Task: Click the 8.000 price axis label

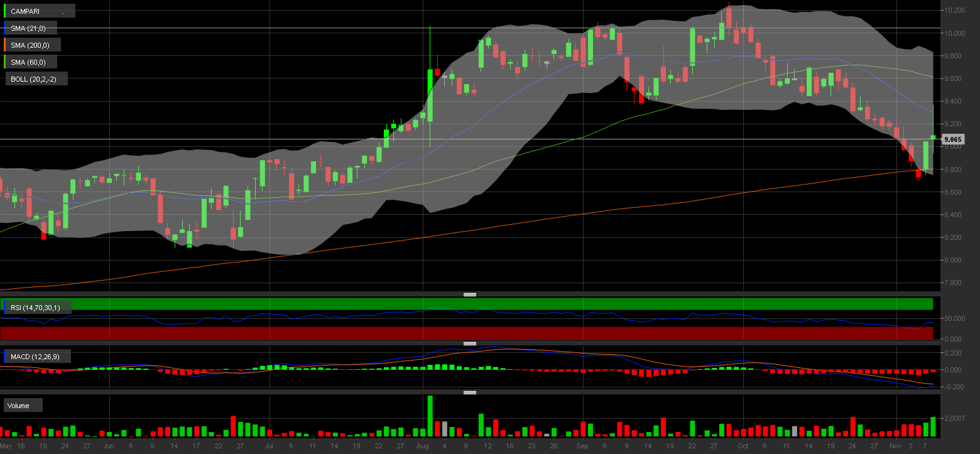Action: [x=954, y=260]
